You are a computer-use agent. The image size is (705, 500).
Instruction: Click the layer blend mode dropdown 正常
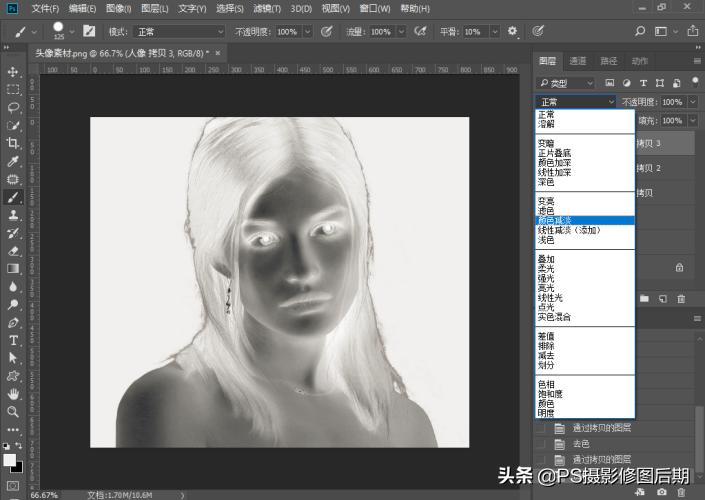pos(576,102)
